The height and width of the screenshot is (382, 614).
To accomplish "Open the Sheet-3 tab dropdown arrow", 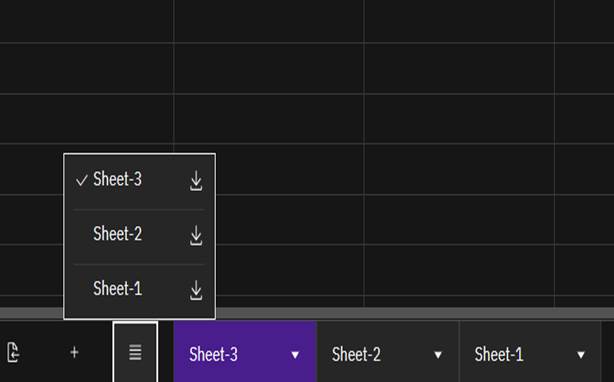I will [295, 355].
